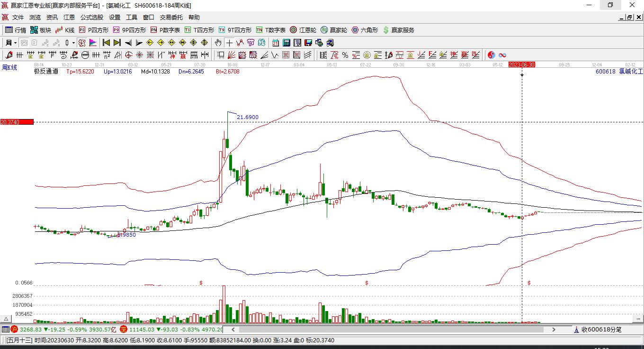644x349 pixels.
Task: Open the 文件 menu
Action: [18, 18]
